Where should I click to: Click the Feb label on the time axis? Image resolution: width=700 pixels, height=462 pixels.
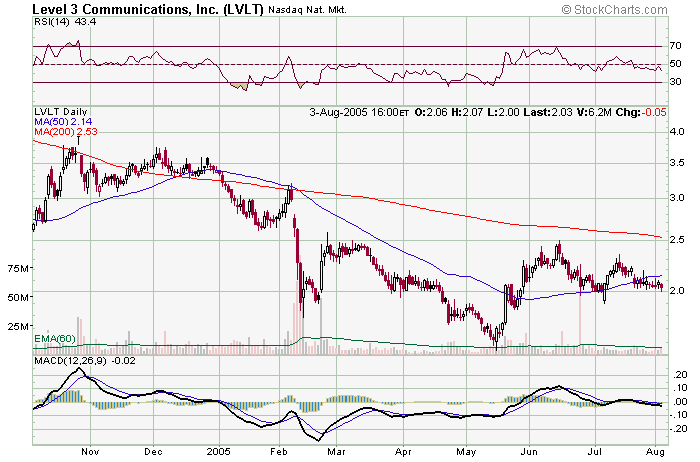point(279,452)
